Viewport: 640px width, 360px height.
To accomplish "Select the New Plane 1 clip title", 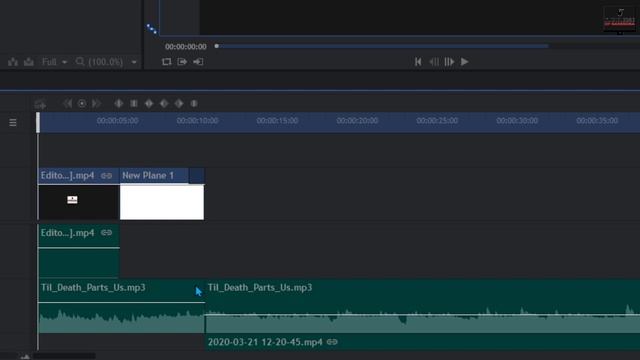I will tap(148, 176).
